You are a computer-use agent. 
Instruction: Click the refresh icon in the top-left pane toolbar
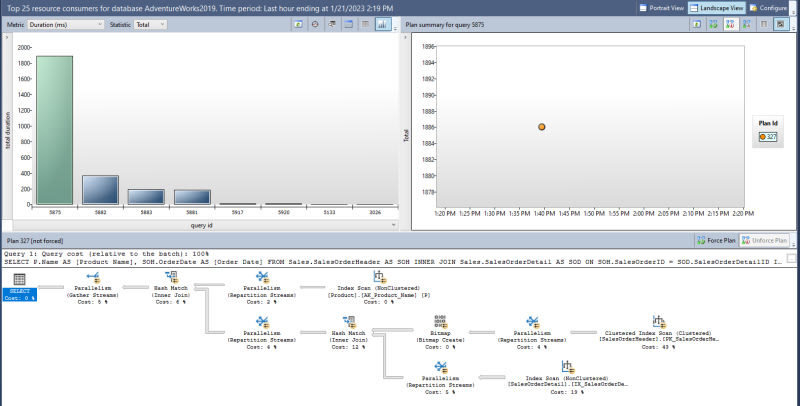pyautogui.click(x=299, y=24)
